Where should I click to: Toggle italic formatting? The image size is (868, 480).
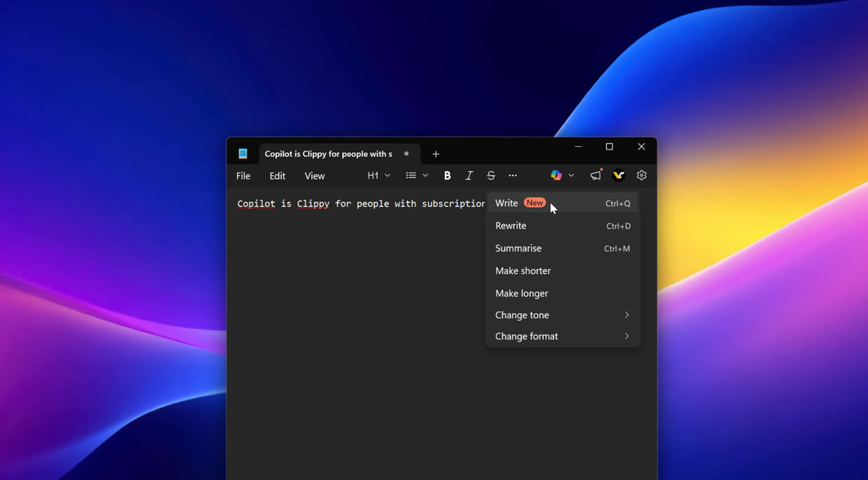[x=469, y=176]
